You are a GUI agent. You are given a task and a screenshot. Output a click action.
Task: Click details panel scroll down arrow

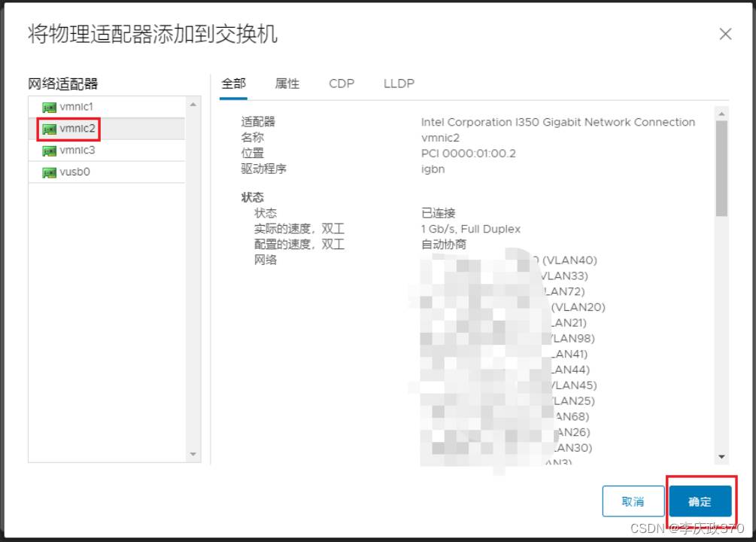pyautogui.click(x=722, y=456)
